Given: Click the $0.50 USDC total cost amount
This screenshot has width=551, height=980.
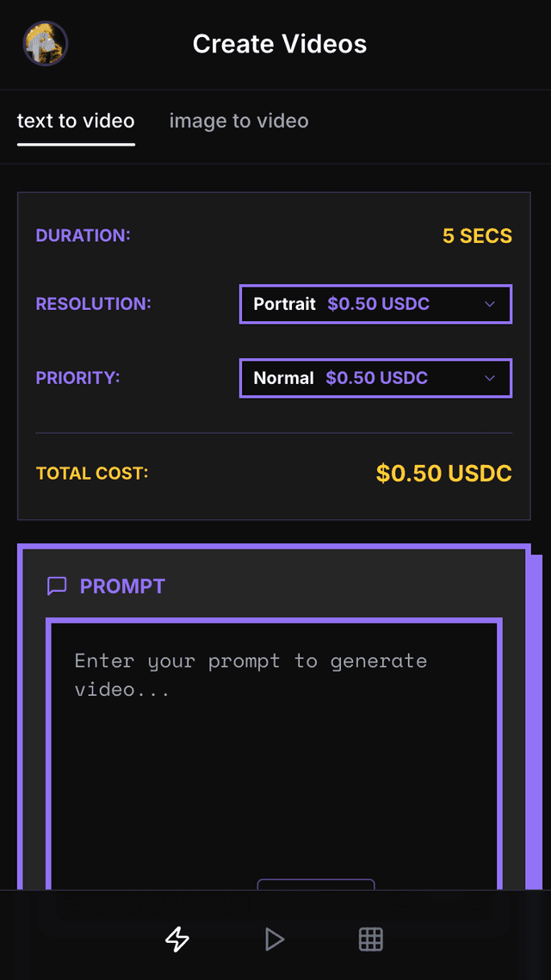Looking at the screenshot, I should [x=443, y=473].
